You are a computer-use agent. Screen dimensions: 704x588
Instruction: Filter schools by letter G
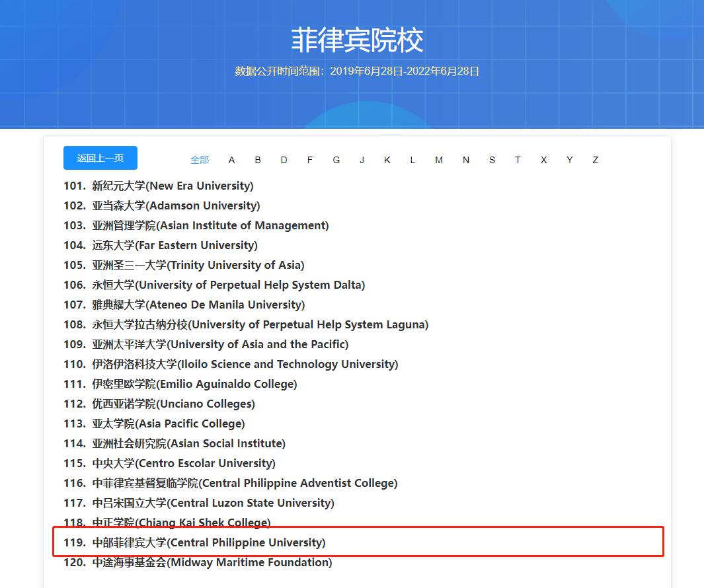(x=336, y=160)
